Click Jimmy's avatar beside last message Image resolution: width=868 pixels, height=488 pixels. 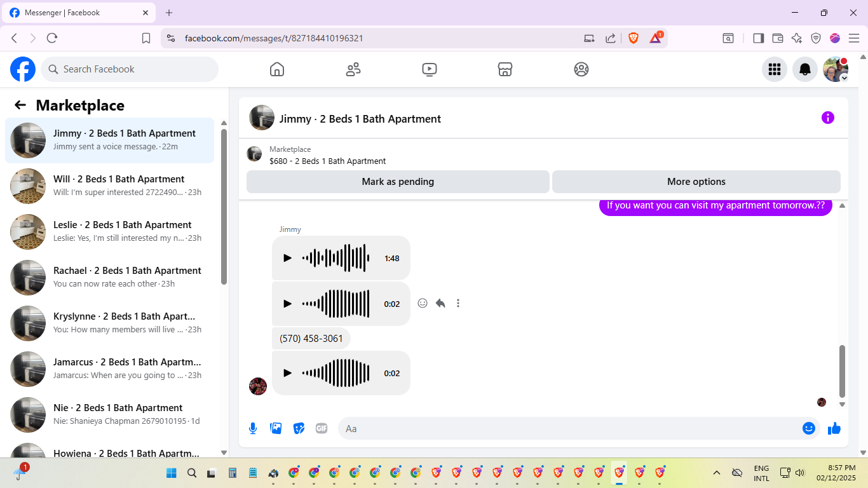click(x=258, y=386)
